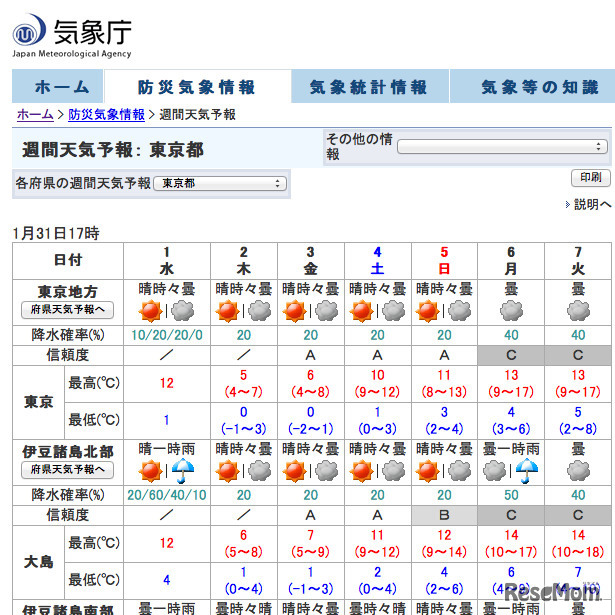Click the 東京地方 region label

click(67, 292)
